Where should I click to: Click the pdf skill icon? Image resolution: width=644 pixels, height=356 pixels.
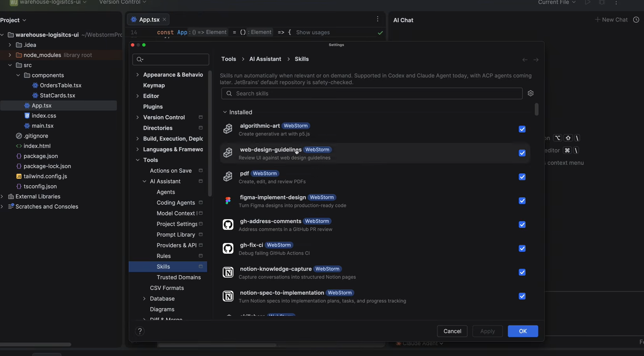coord(228,176)
